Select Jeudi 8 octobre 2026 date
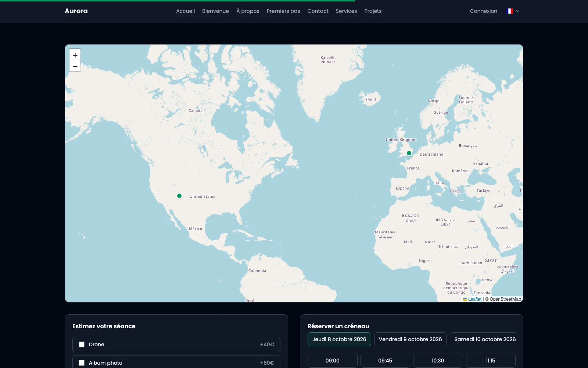This screenshot has width=588, height=368. [x=339, y=339]
